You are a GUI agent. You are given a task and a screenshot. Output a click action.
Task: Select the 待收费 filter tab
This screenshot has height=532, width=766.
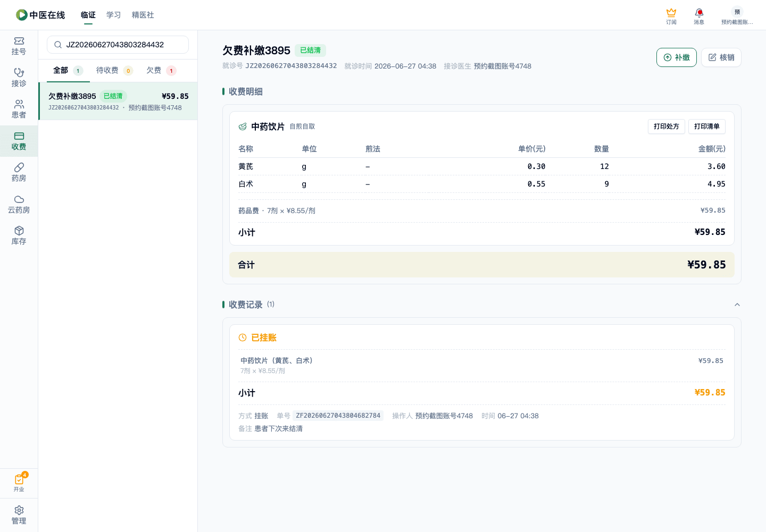[x=114, y=70]
